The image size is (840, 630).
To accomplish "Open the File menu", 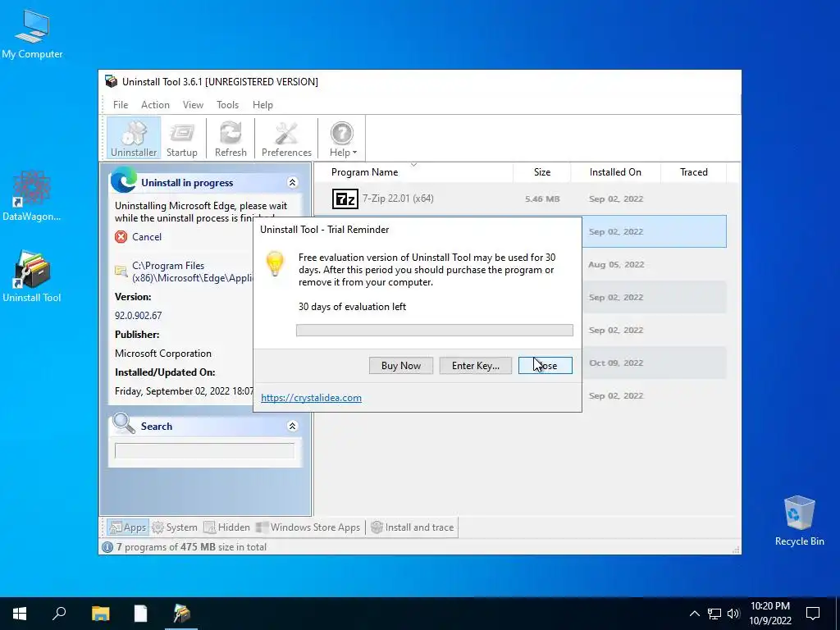I will [x=120, y=105].
